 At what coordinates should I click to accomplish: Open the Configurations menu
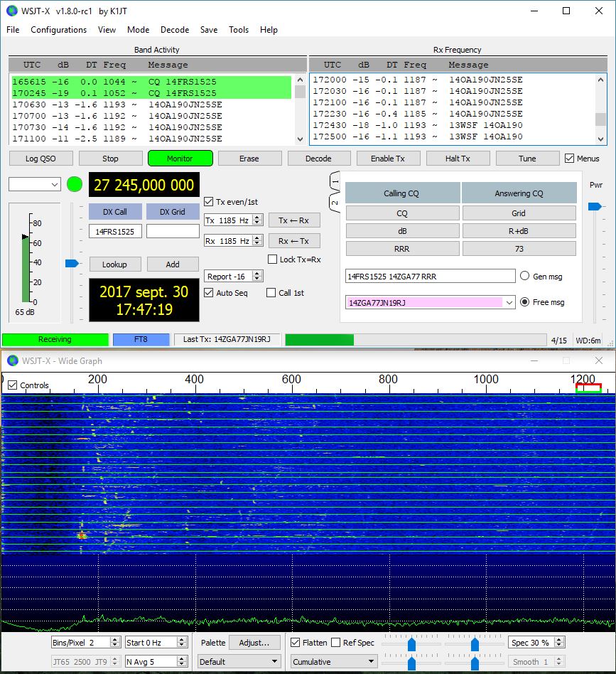point(58,30)
